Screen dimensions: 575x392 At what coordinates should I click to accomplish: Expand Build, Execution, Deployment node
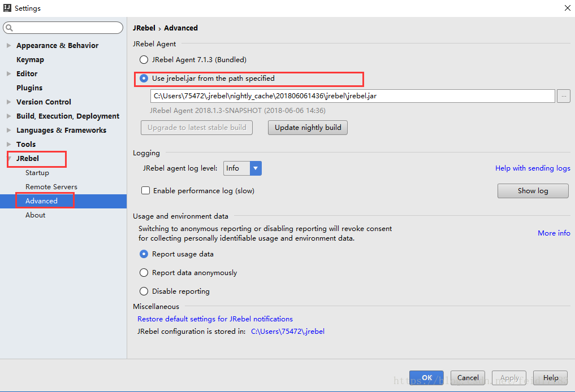pos(8,116)
